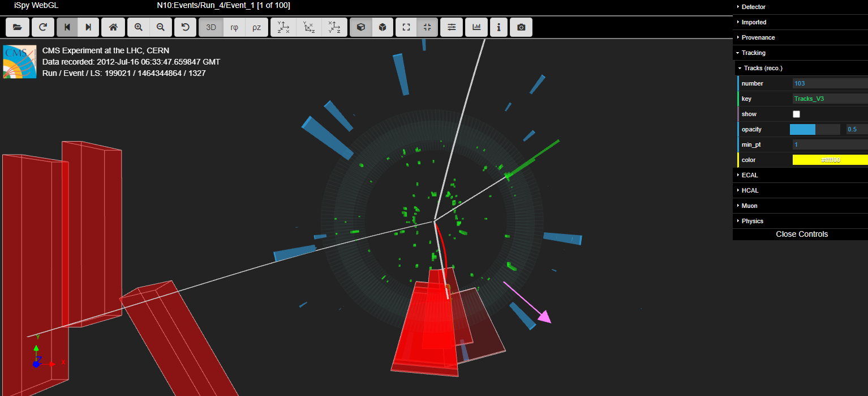Go to the previous event
868x396 pixels.
[67, 27]
